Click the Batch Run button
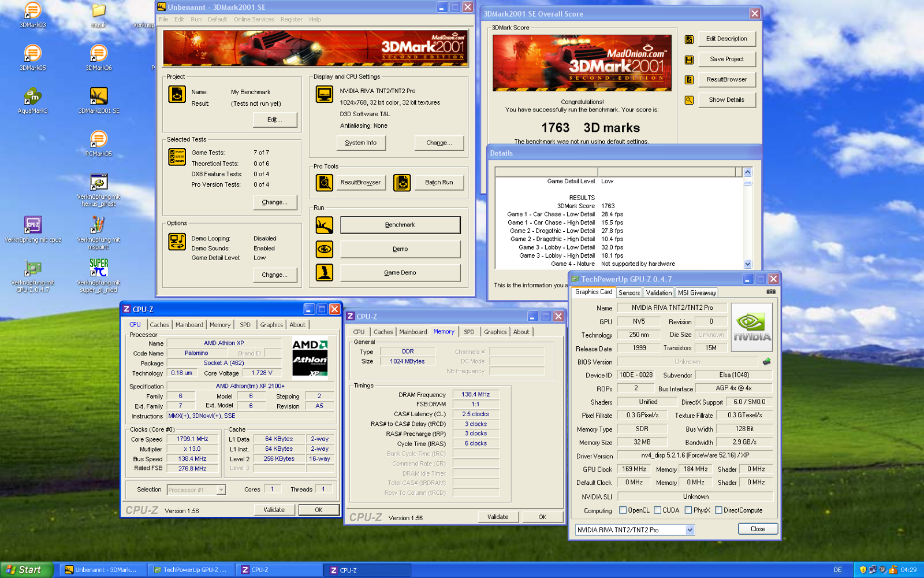This screenshot has height=578, width=924. 439,183
